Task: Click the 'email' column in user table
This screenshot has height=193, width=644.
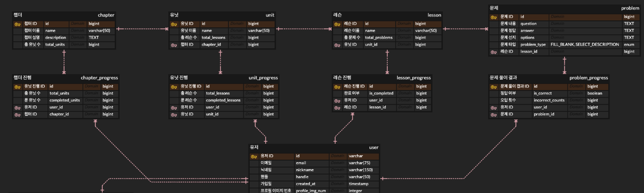Action: [x=301, y=163]
